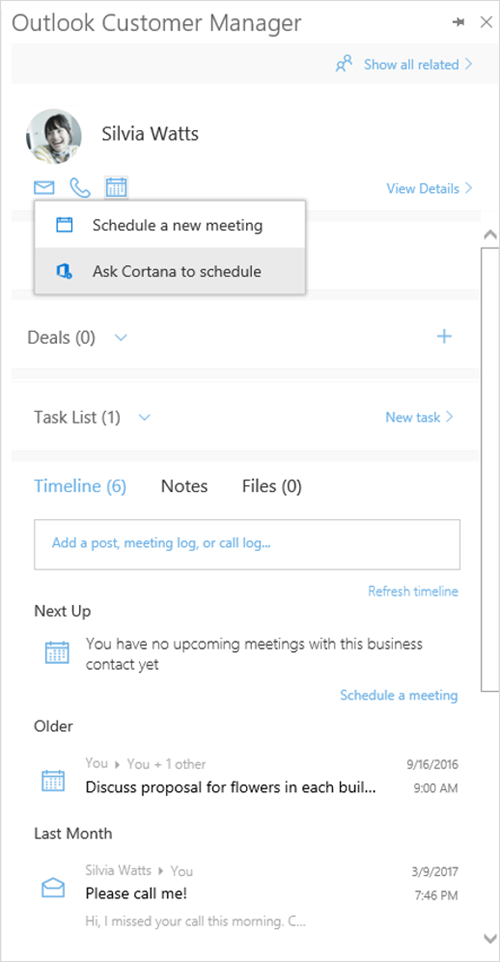Choose Ask Cortana to schedule

(170, 271)
